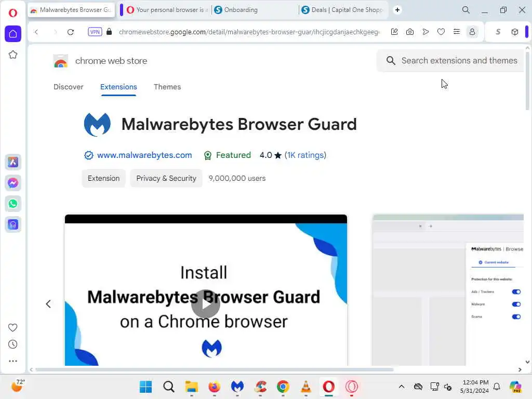Switch to Your personal browser tab
The width and height of the screenshot is (532, 399).
[x=167, y=10]
